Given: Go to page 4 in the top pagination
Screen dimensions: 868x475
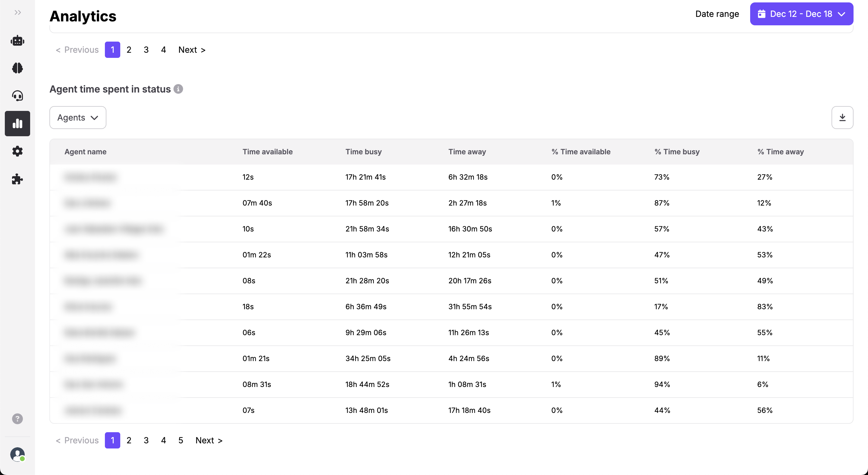Looking at the screenshot, I should click(163, 50).
